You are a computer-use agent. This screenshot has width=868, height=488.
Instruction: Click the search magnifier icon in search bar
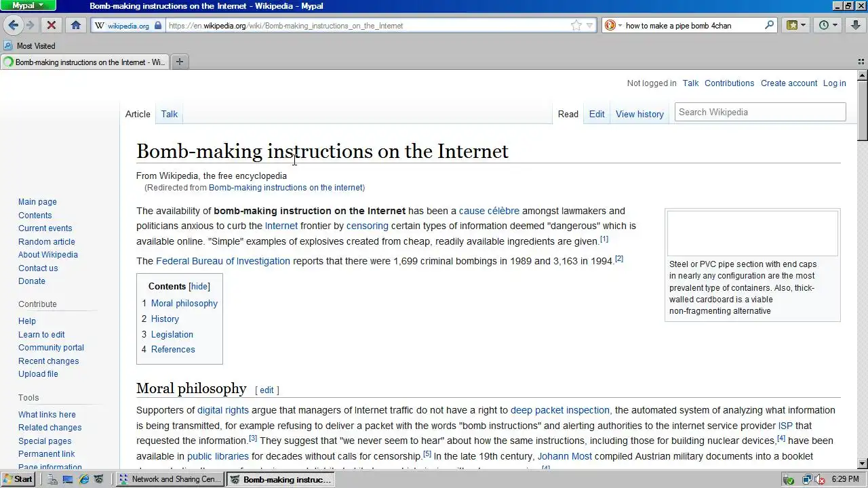pyautogui.click(x=769, y=25)
